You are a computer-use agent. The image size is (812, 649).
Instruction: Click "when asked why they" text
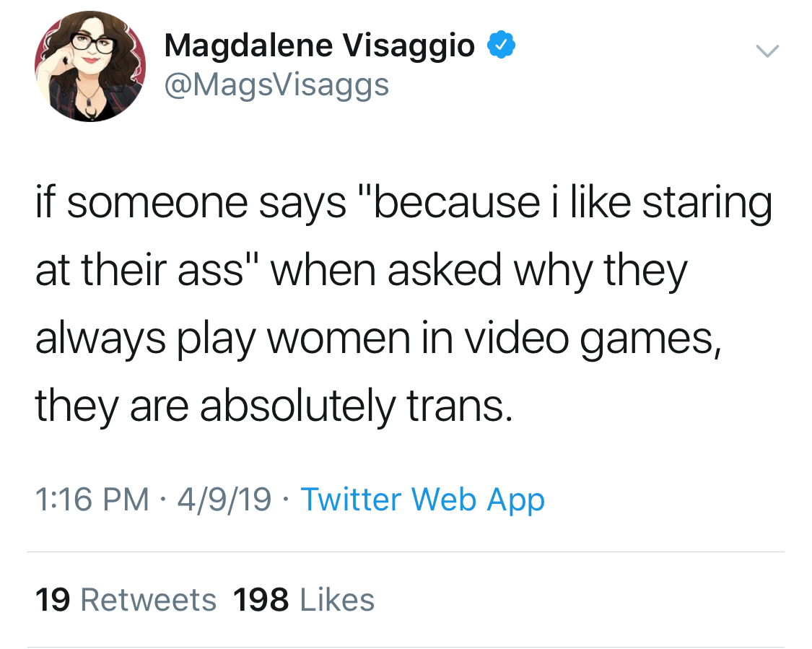(x=478, y=271)
